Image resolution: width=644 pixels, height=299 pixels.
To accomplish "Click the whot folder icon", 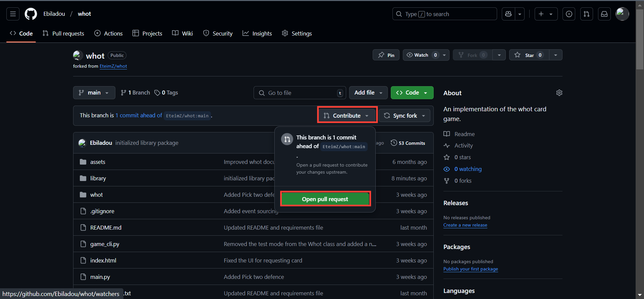I will point(83,195).
